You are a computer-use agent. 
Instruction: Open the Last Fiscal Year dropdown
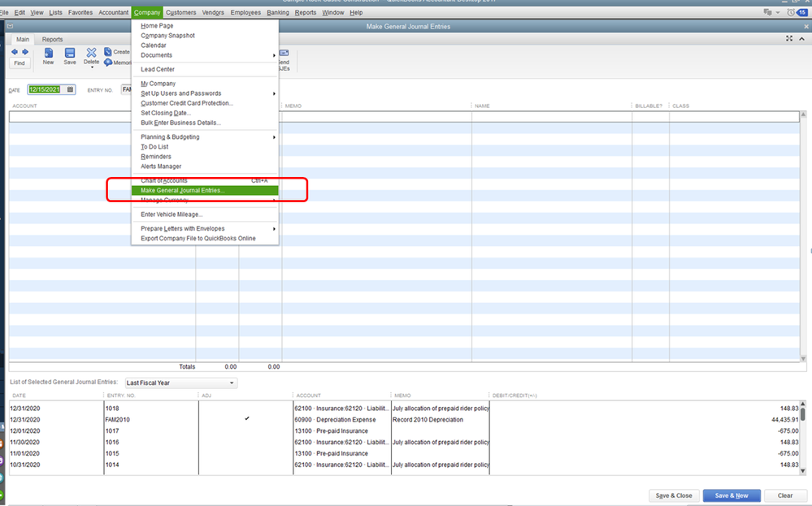pyautogui.click(x=180, y=383)
